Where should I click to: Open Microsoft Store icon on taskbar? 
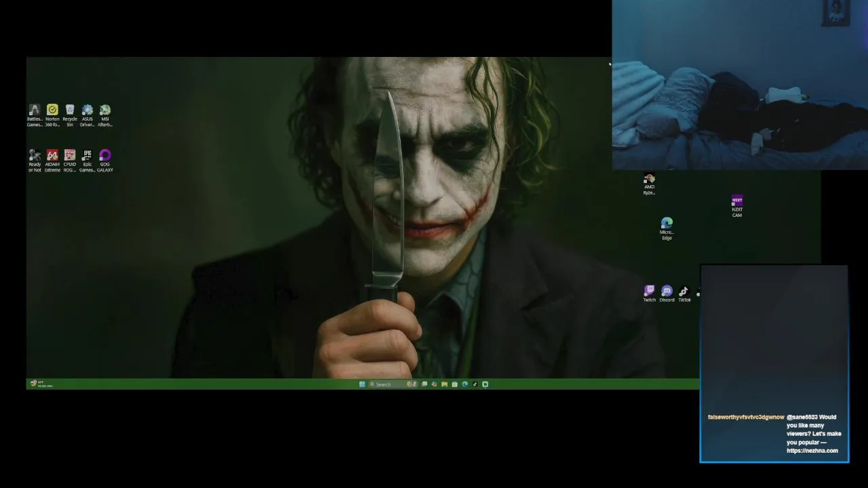coord(454,384)
